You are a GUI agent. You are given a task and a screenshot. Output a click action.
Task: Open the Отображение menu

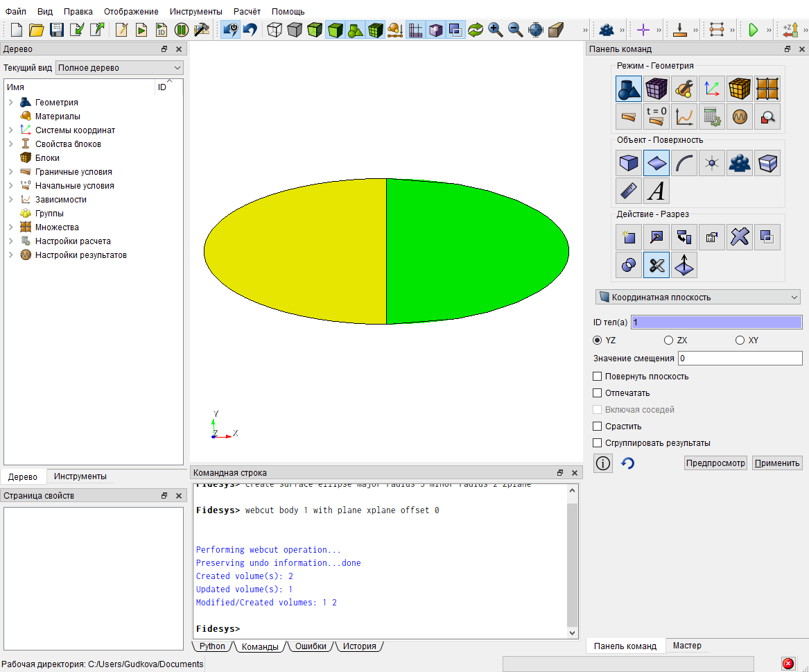(x=131, y=11)
